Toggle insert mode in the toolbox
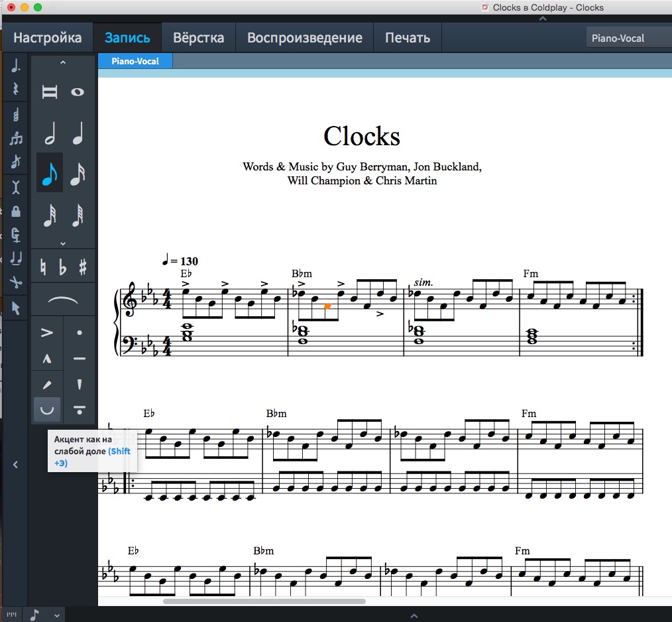 click(15, 187)
